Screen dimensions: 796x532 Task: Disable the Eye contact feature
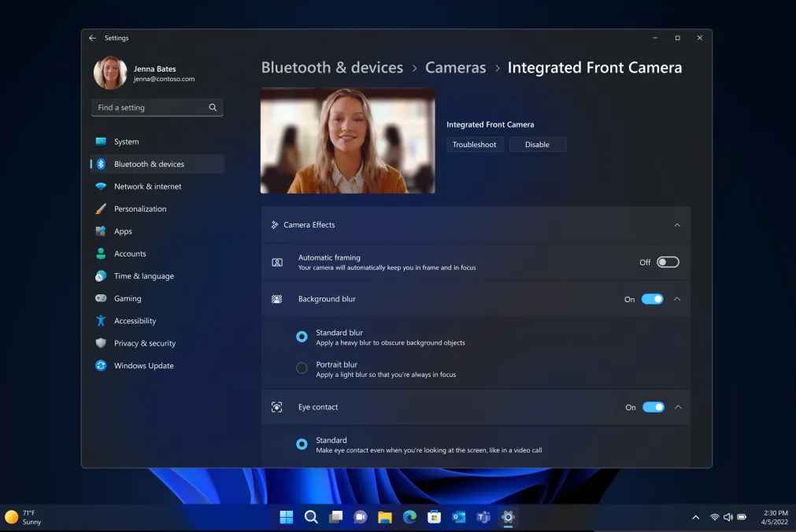(653, 407)
